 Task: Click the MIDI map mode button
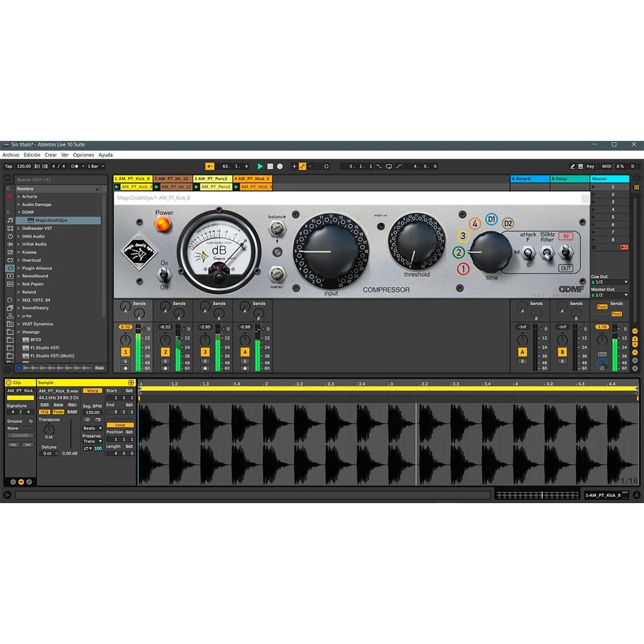607,166
